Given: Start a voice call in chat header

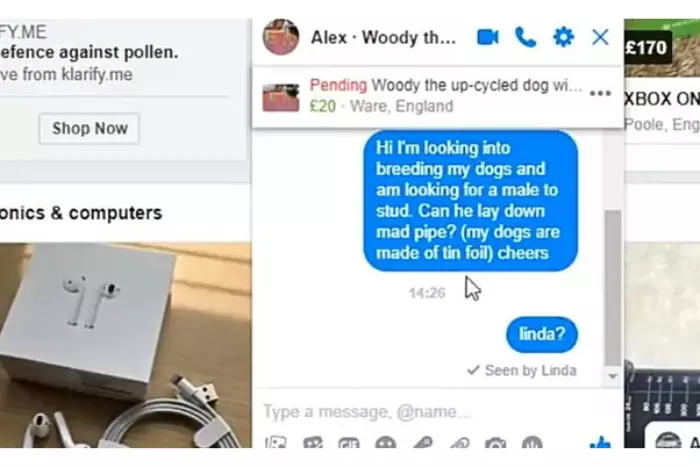Looking at the screenshot, I should (x=525, y=37).
